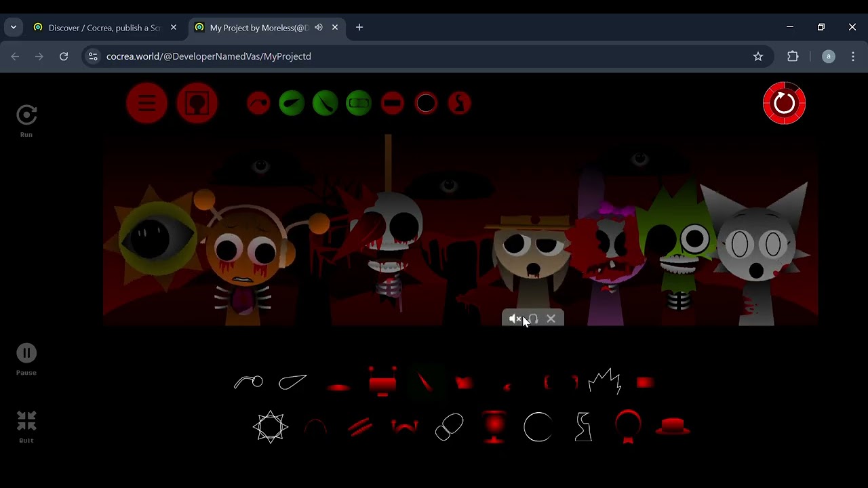Image resolution: width=868 pixels, height=488 pixels.
Task: Remove hat character's sound with X icon
Action: coord(551,319)
